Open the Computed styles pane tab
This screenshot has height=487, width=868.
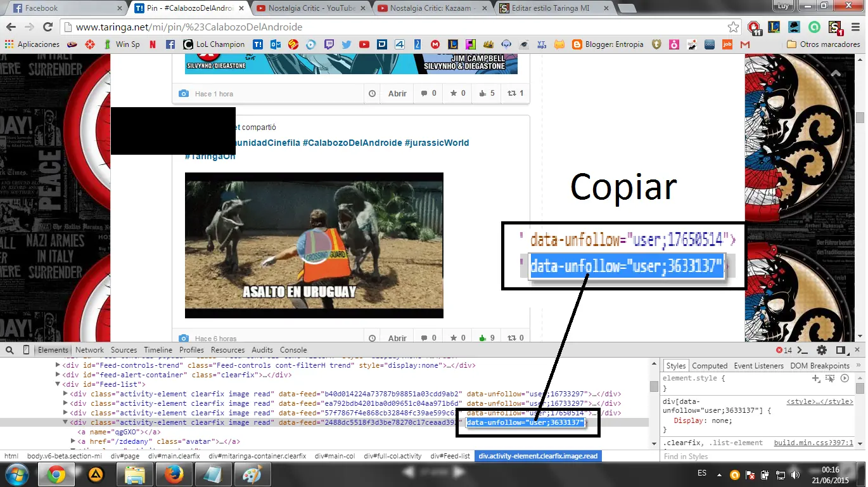(x=710, y=366)
